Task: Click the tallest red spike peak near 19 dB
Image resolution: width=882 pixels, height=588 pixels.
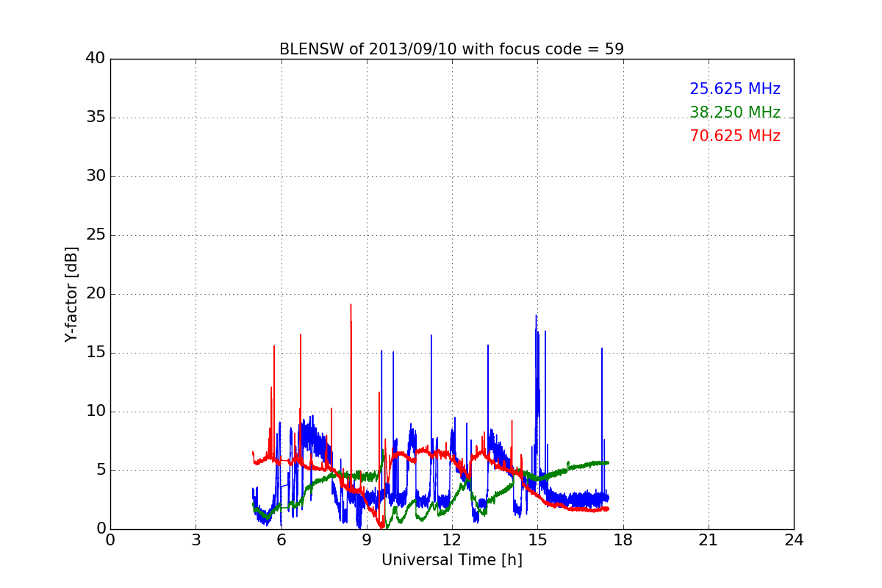Action: click(x=351, y=304)
